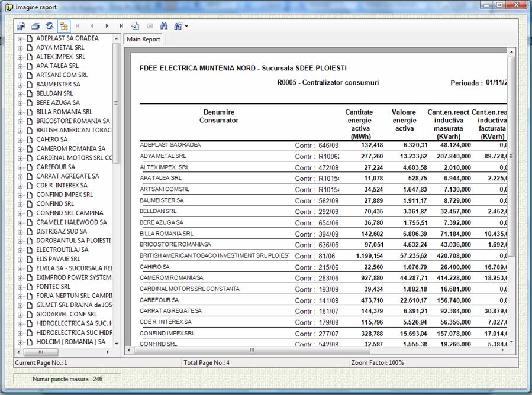This screenshot has width=532, height=395.
Task: Select GIODARVEL CONF SRL in the tree
Action: [x=66, y=314]
